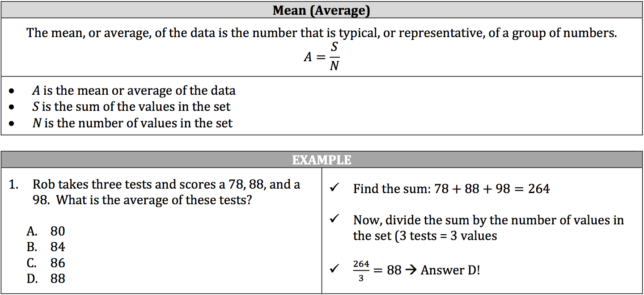The image size is (644, 295).
Task: Select answer choice A, 80
Action: click(46, 231)
